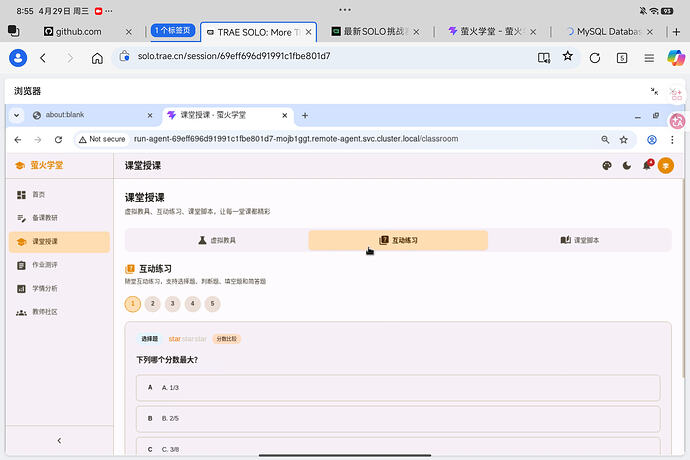The image size is (690, 460).
Task: Reload the inner browser page
Action: [x=58, y=140]
